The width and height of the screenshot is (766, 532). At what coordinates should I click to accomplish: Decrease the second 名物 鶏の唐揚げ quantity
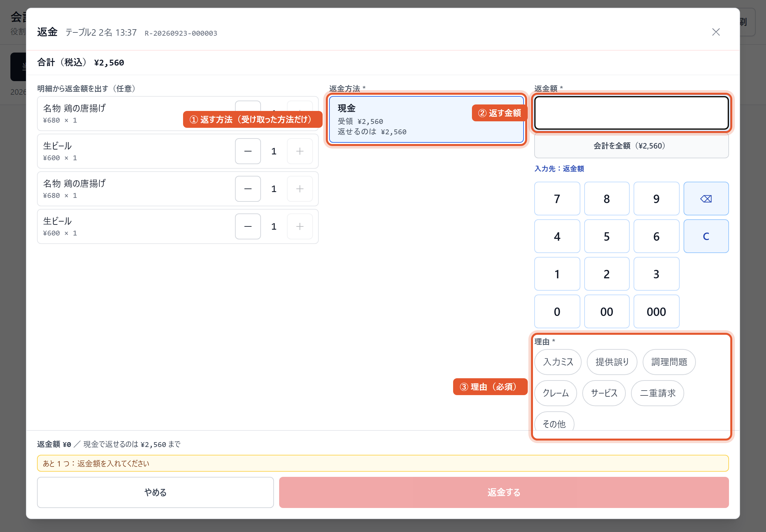pos(248,189)
